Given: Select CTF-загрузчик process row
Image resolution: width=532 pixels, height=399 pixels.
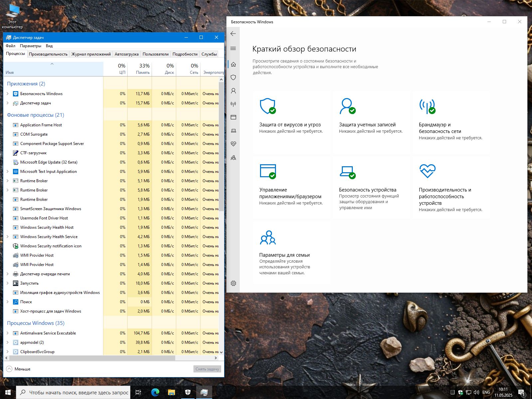Looking at the screenshot, I should click(x=111, y=153).
